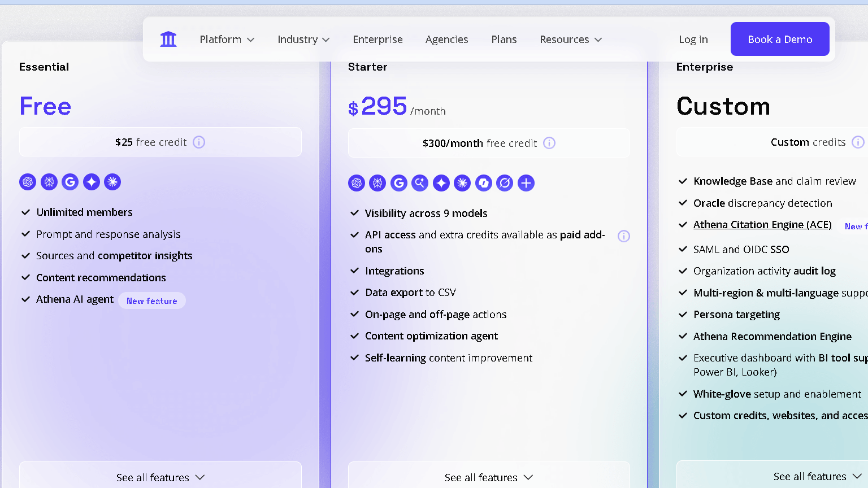
Task: Click Knowledge Base and claim review feature
Action: (x=775, y=181)
